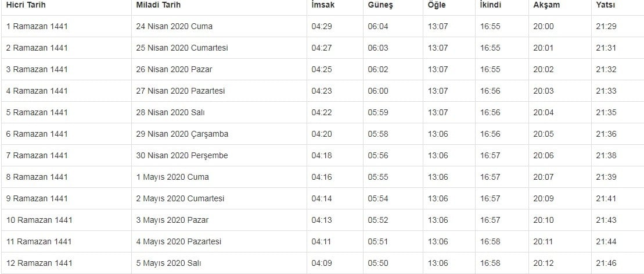Select the 29 Nisan 2020 Çarşamba cell
The height and width of the screenshot is (274, 644).
coord(182,134)
